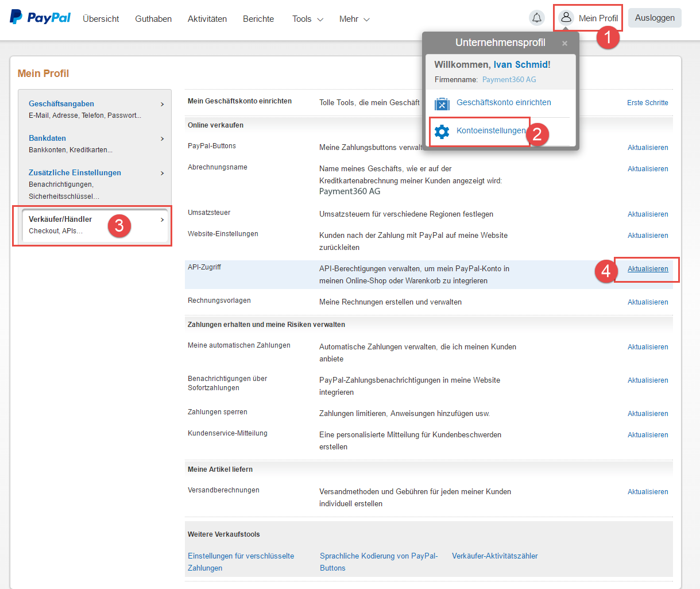
Task: Select Verkäufer/Händler in sidebar
Action: click(60, 220)
